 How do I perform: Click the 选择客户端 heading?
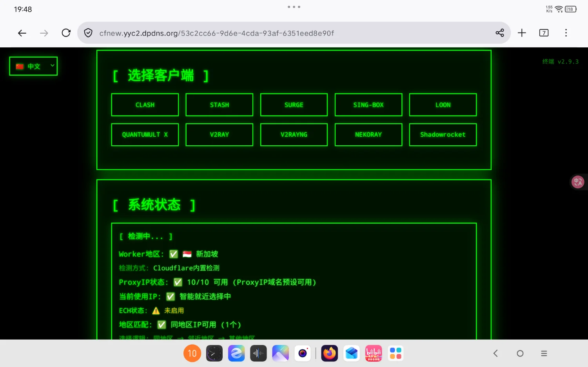161,76
